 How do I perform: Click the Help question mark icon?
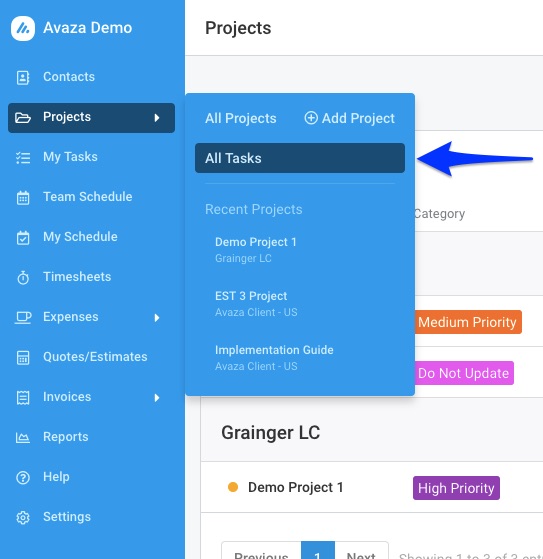(23, 478)
